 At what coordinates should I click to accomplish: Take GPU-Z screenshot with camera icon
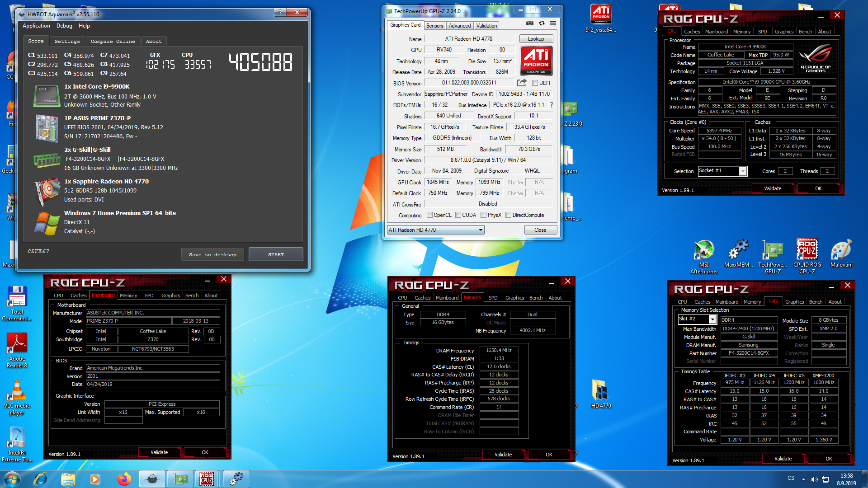[530, 23]
